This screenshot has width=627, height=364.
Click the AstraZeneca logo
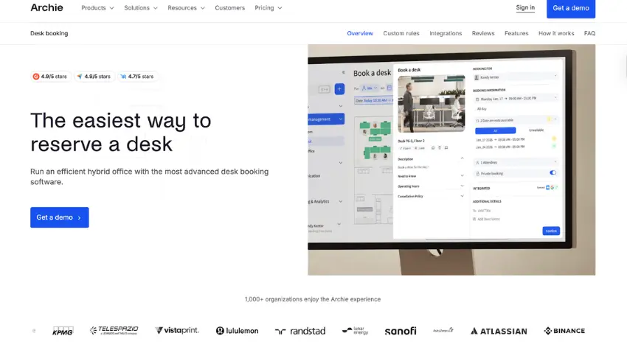click(443, 330)
